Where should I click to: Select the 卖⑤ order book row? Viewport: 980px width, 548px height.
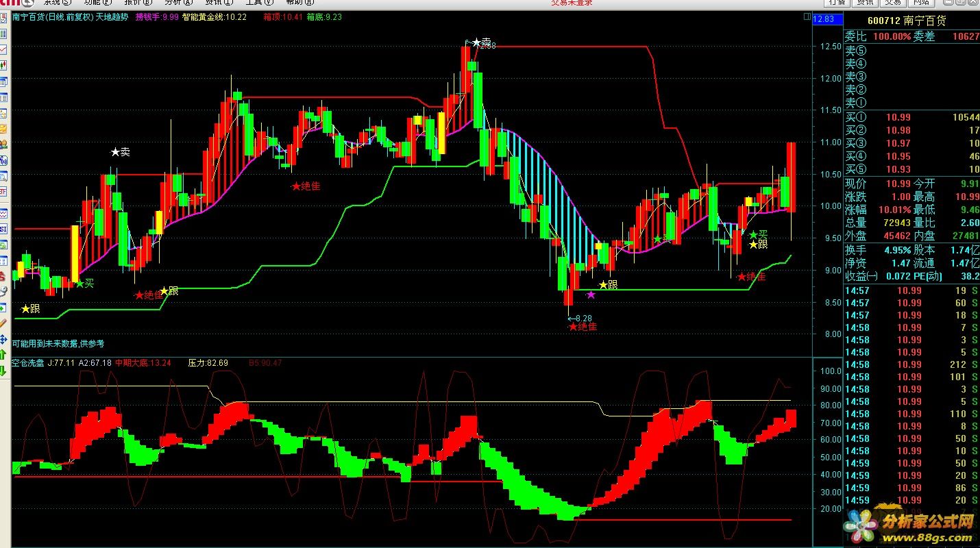911,51
